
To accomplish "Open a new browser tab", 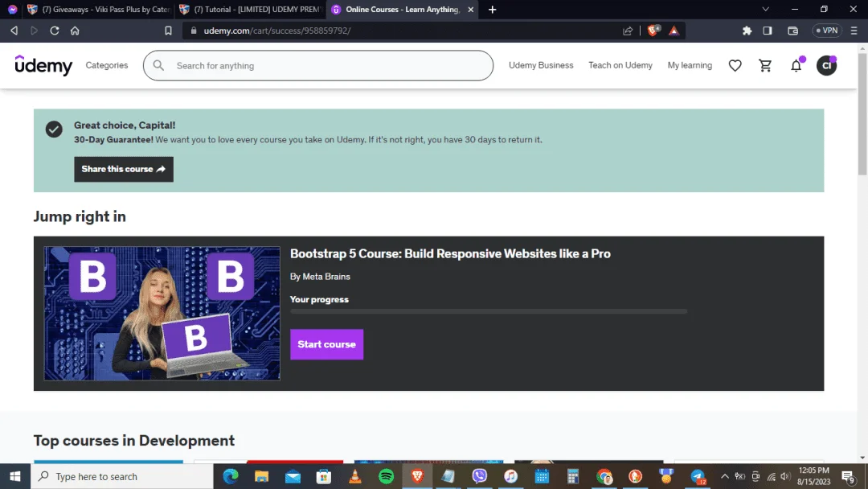I will 492,10.
